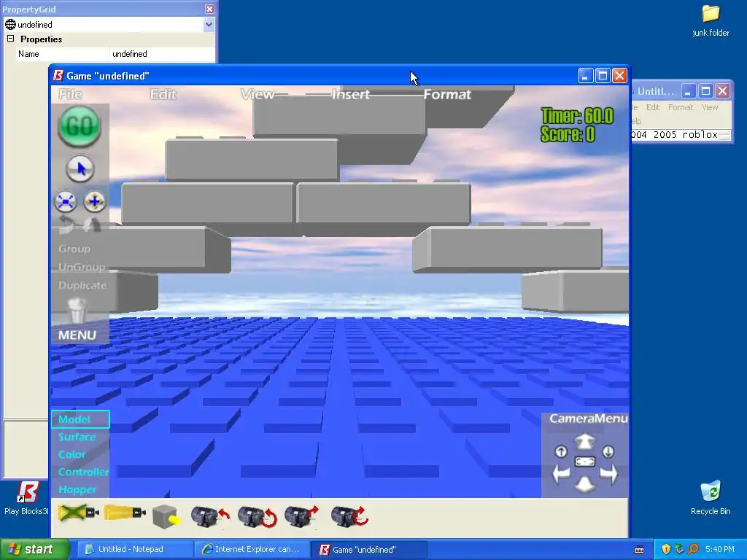747x560 pixels.
Task: Click the motor with red clockwise circle
Action: 349,517
